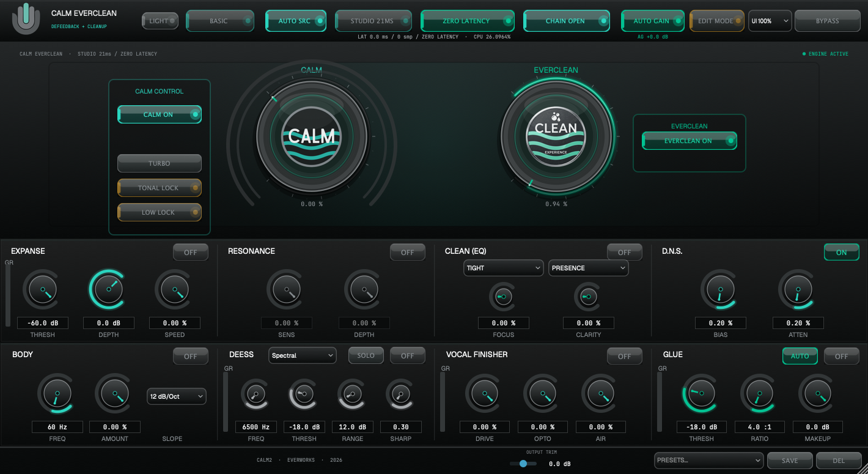Click the Glue GR meter
Screen dimensions: 868x474
point(660,402)
